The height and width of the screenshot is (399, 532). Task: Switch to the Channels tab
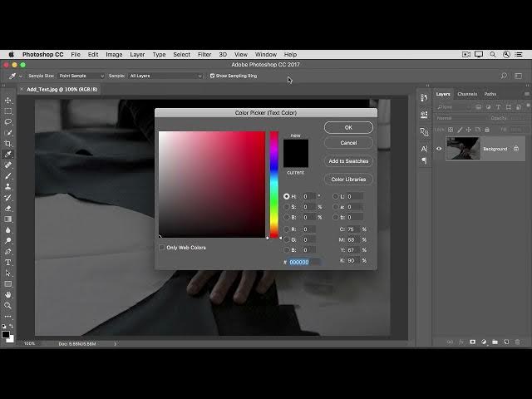[x=467, y=94]
